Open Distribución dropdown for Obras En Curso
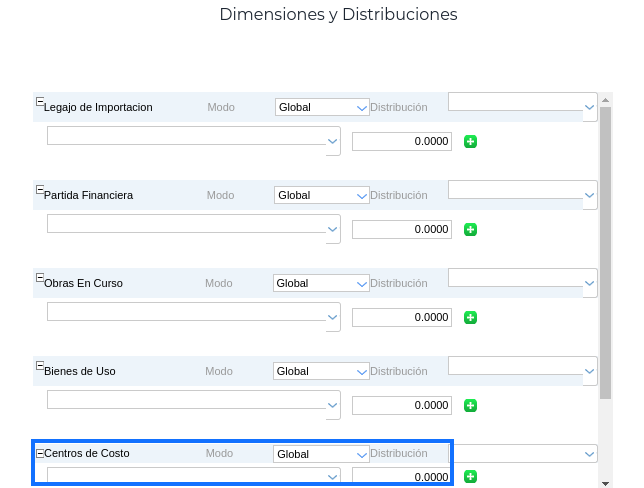 (522, 277)
